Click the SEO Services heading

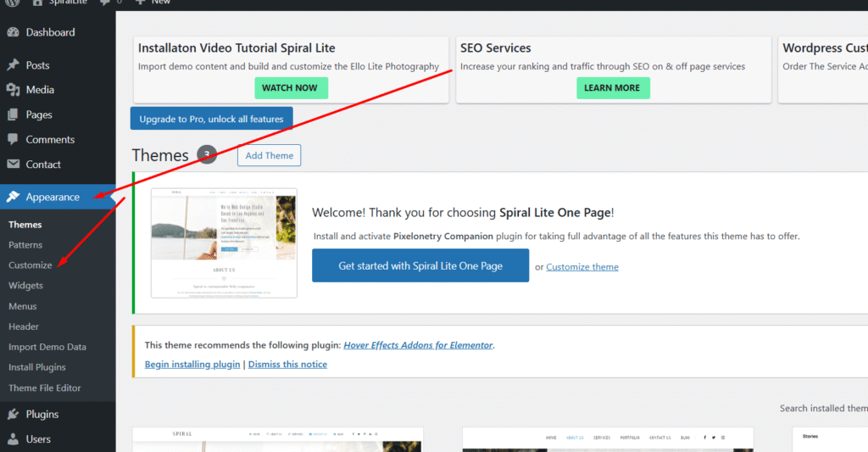(495, 48)
